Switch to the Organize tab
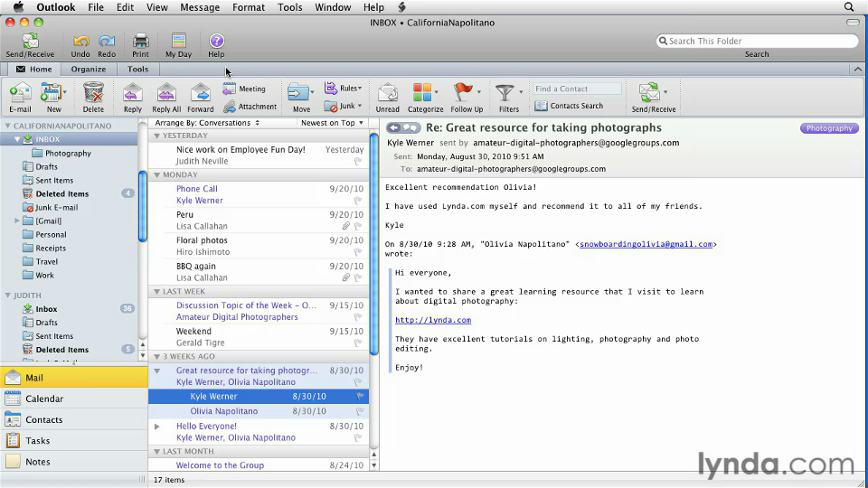868x488 pixels. click(89, 70)
